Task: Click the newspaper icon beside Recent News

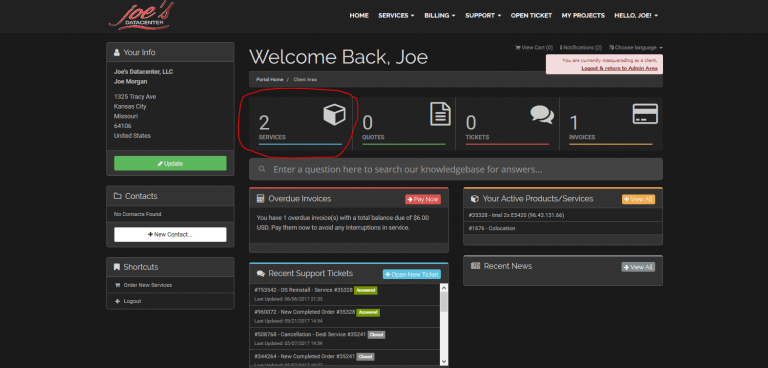Action: tap(475, 266)
